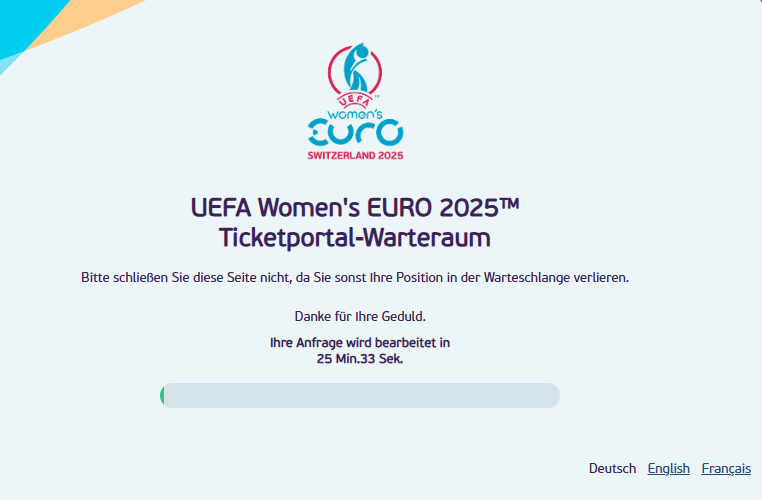Click "Ihre Anfrage wird bearbeitet in" text
The height and width of the screenshot is (500, 762).
click(x=360, y=342)
